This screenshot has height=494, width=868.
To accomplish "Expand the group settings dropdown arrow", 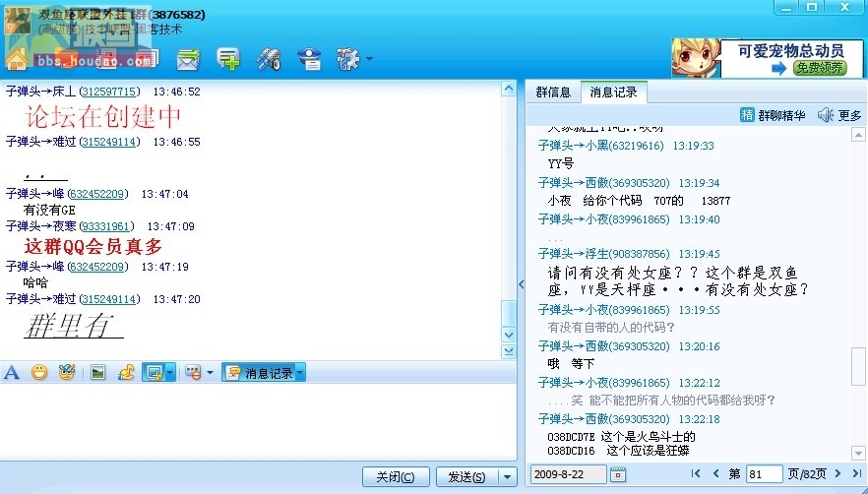I will [x=369, y=59].
